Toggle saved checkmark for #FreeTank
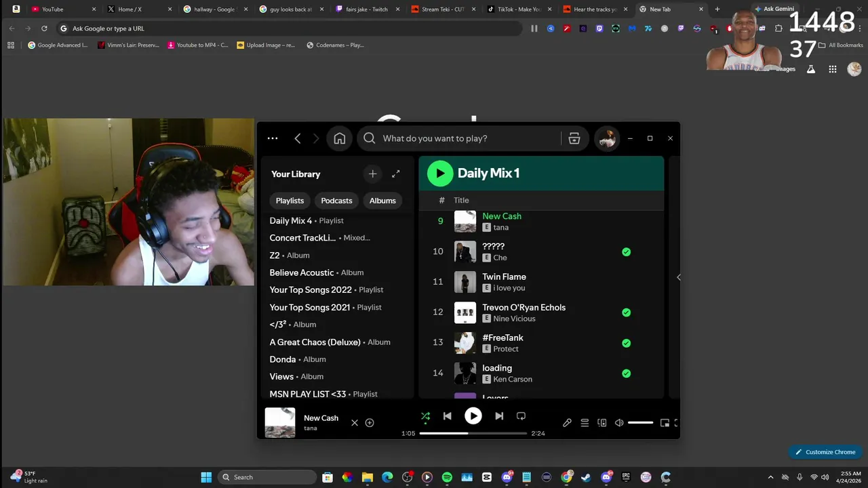This screenshot has height=488, width=868. (626, 343)
